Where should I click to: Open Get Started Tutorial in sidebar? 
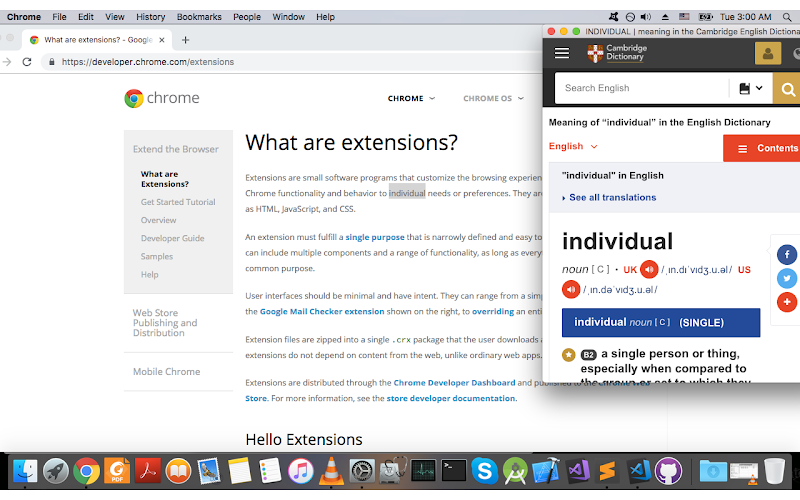click(x=178, y=202)
